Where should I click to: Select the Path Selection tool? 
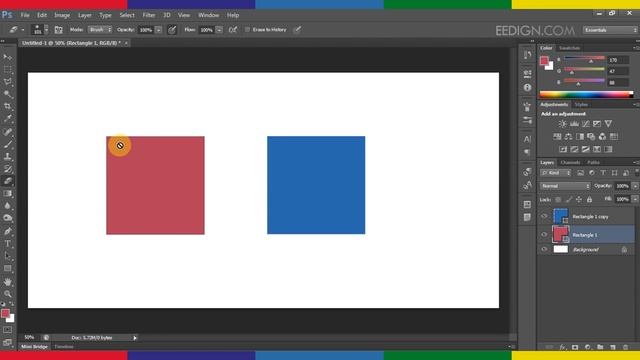pos(8,256)
